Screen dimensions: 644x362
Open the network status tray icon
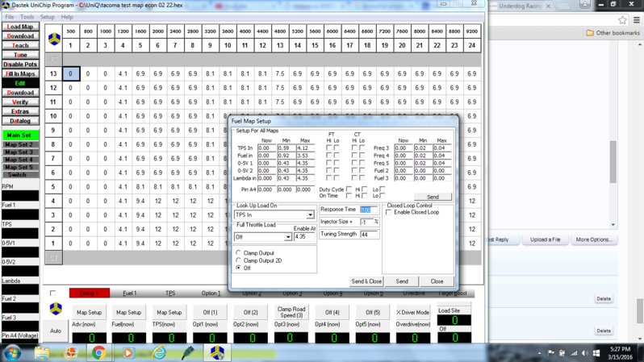(x=573, y=353)
